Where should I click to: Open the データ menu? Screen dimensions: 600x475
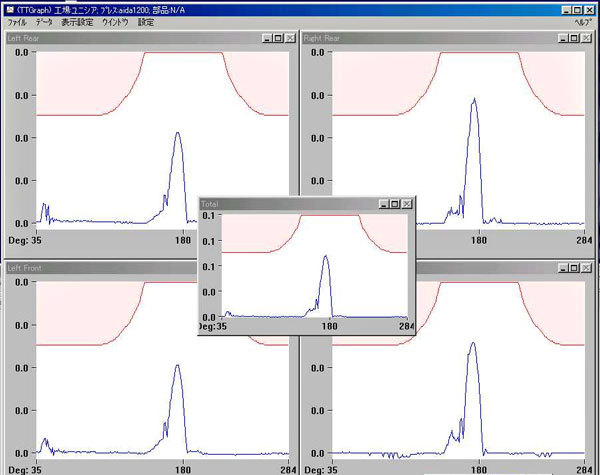(45, 21)
